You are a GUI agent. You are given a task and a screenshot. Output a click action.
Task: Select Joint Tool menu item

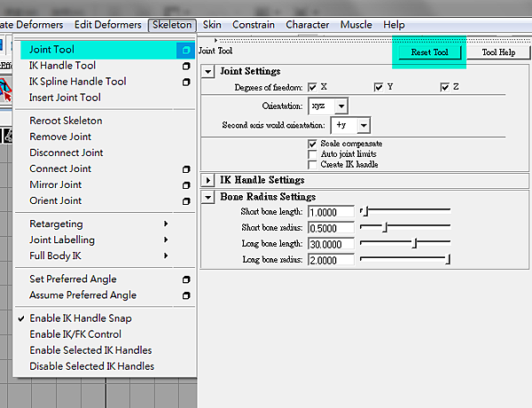coord(98,50)
